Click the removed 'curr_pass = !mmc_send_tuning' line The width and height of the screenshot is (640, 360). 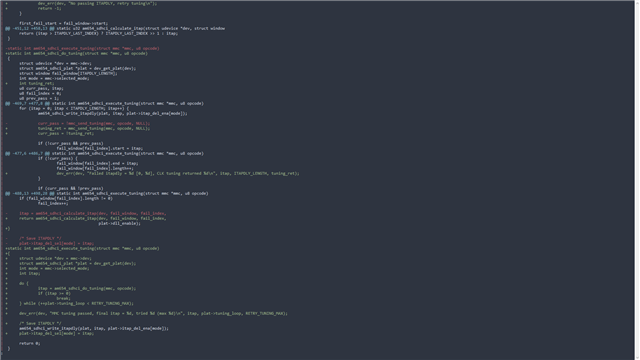click(x=94, y=123)
